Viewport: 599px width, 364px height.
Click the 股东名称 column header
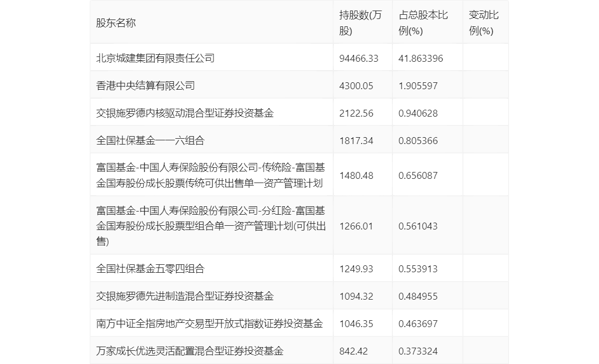tap(116, 23)
